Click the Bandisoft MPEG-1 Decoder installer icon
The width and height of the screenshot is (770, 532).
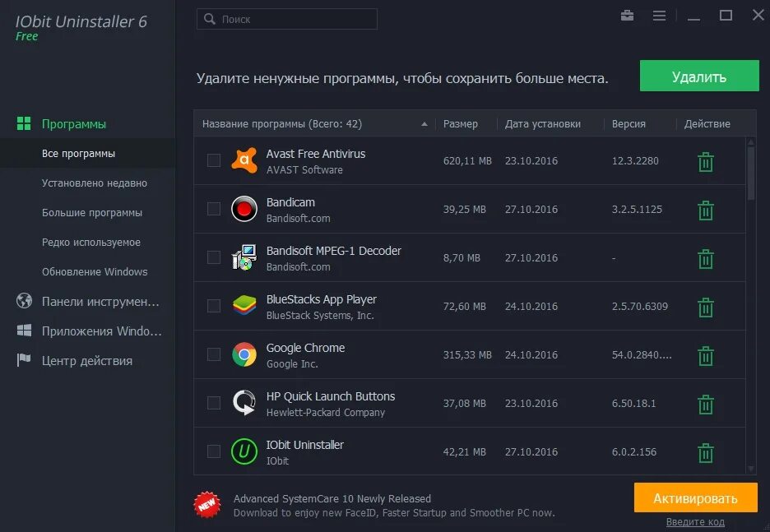[x=244, y=257]
